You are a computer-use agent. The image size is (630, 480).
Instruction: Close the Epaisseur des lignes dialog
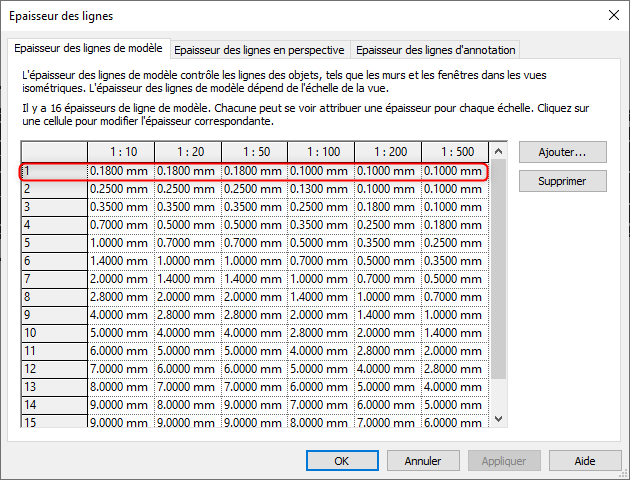[612, 15]
